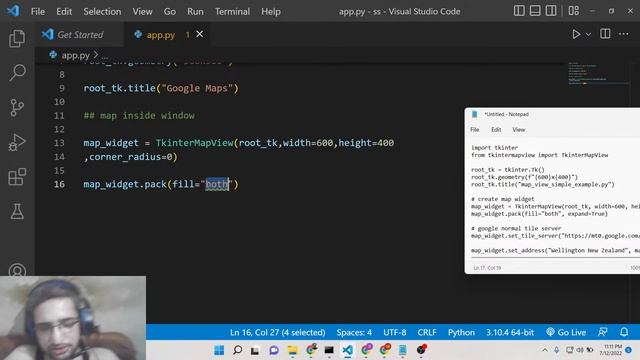Open the View menu in Notepad

tap(518, 129)
